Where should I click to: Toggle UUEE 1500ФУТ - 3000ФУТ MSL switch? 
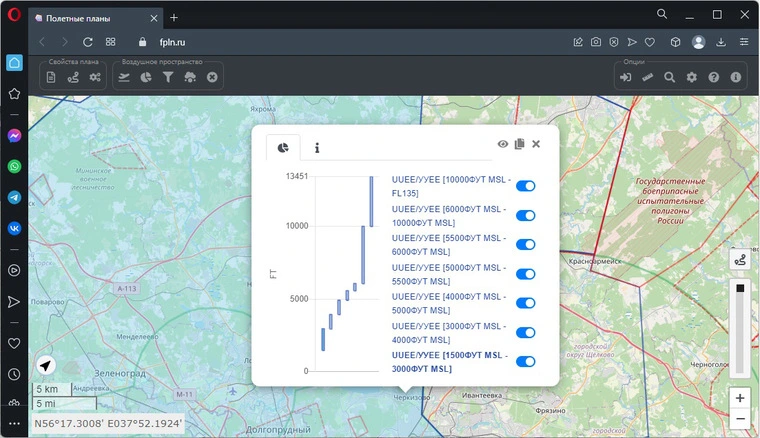pos(525,361)
